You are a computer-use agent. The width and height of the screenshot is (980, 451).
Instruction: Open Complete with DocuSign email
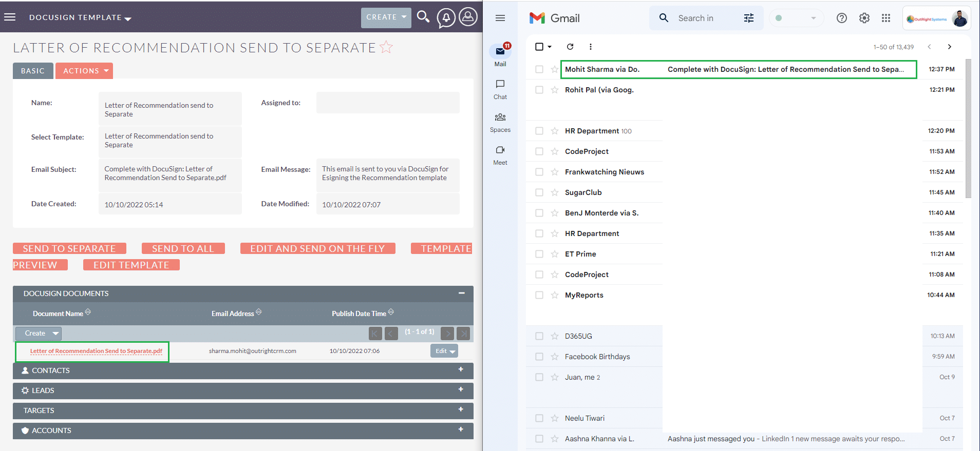point(739,69)
